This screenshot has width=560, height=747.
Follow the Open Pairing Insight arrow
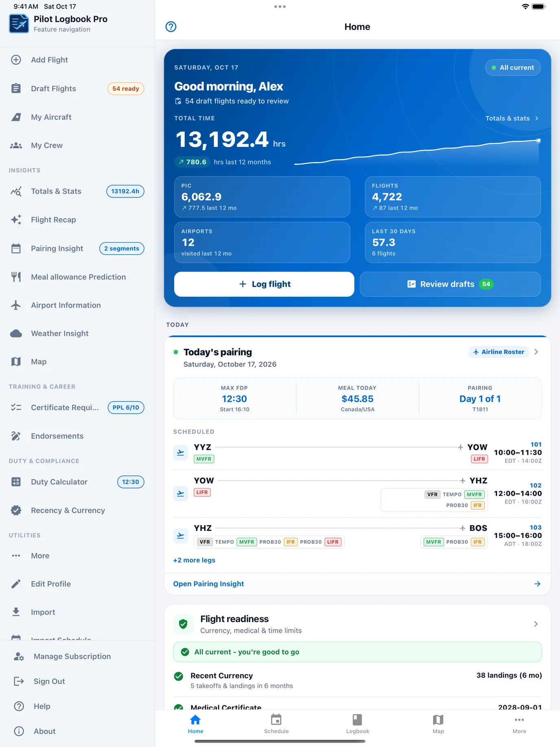pyautogui.click(x=537, y=584)
